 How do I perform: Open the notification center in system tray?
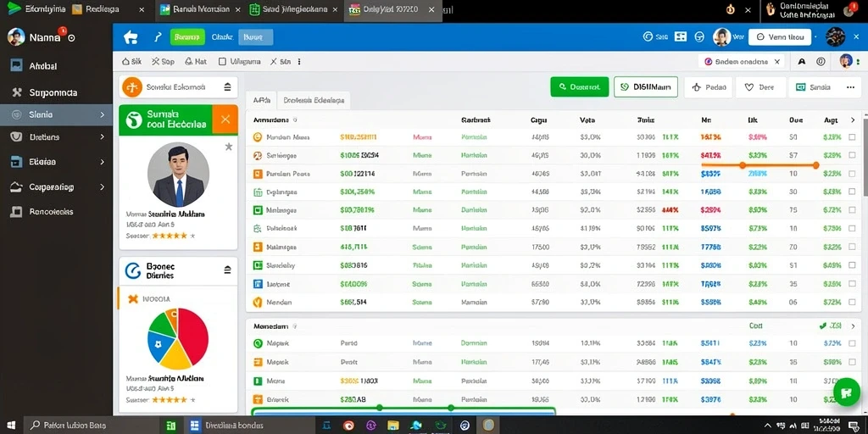point(853,426)
